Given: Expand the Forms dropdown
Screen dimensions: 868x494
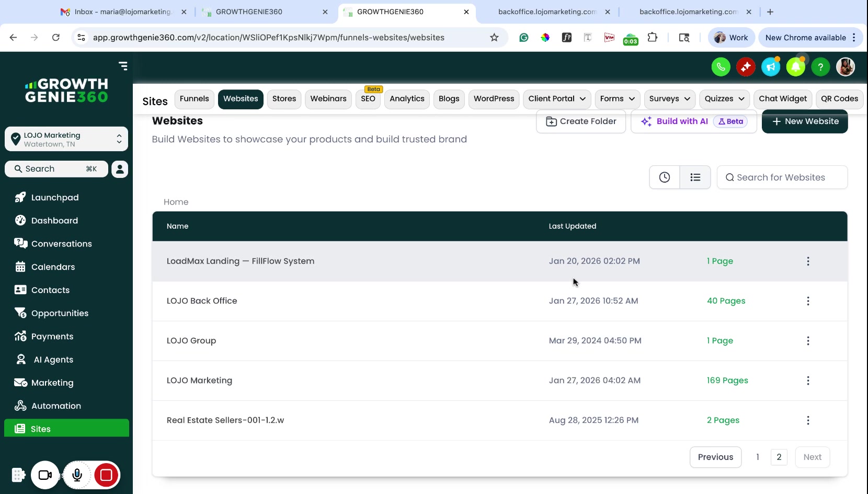Looking at the screenshot, I should (617, 99).
